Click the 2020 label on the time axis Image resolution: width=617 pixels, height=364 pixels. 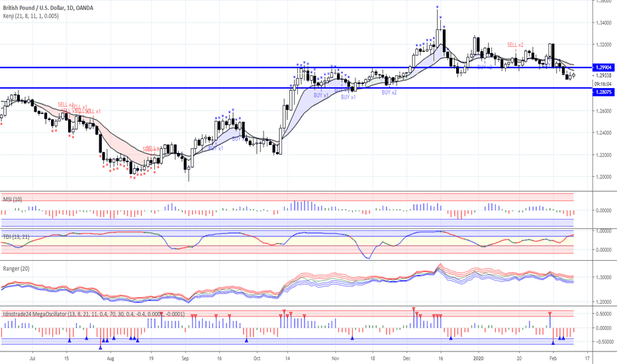coord(478,359)
